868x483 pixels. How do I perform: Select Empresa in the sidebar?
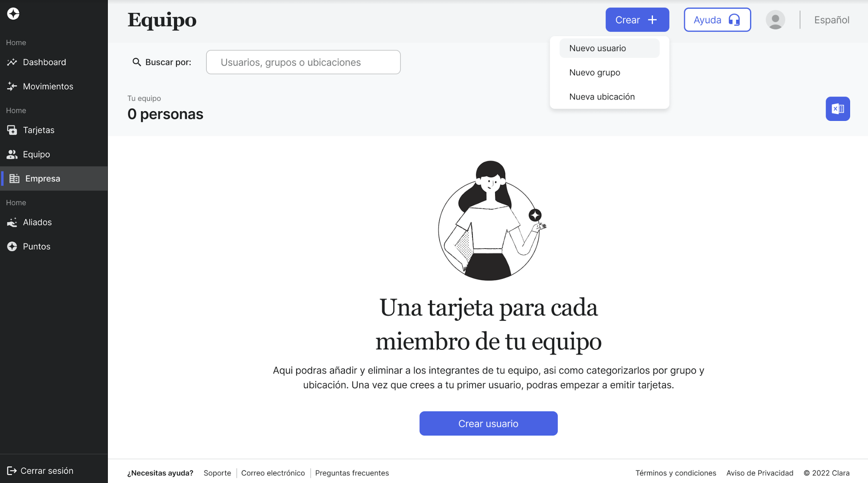coord(54,179)
